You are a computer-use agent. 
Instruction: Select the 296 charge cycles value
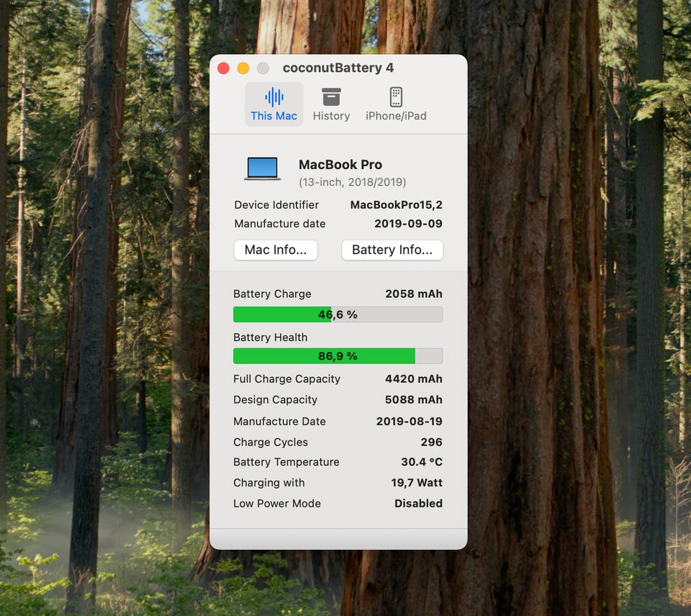[431, 442]
